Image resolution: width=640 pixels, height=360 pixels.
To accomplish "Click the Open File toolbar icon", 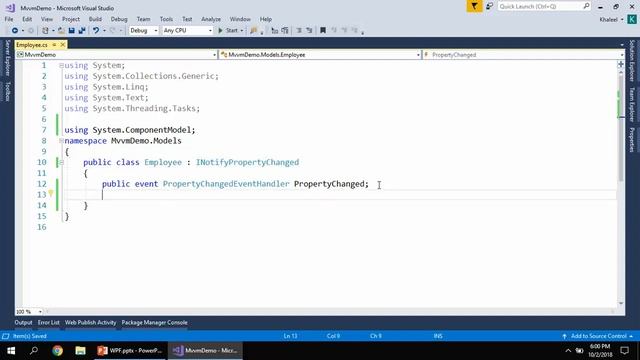I will 61,31.
